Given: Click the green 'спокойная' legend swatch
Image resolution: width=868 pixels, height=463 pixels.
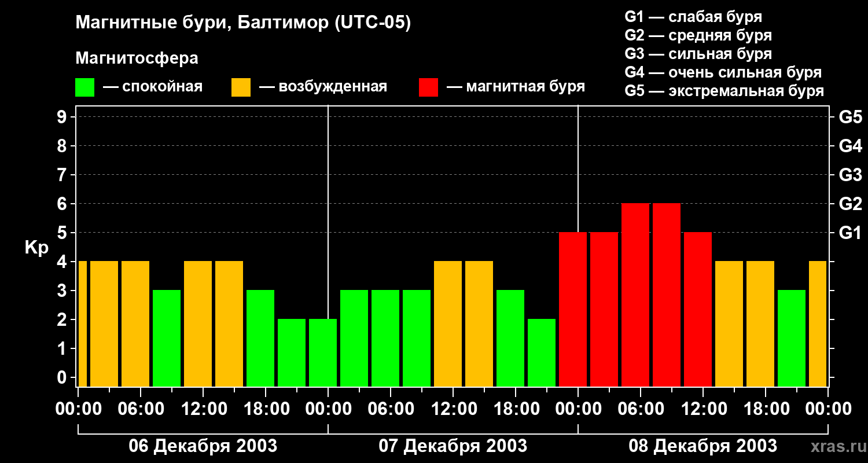Looking at the screenshot, I should coord(84,87).
